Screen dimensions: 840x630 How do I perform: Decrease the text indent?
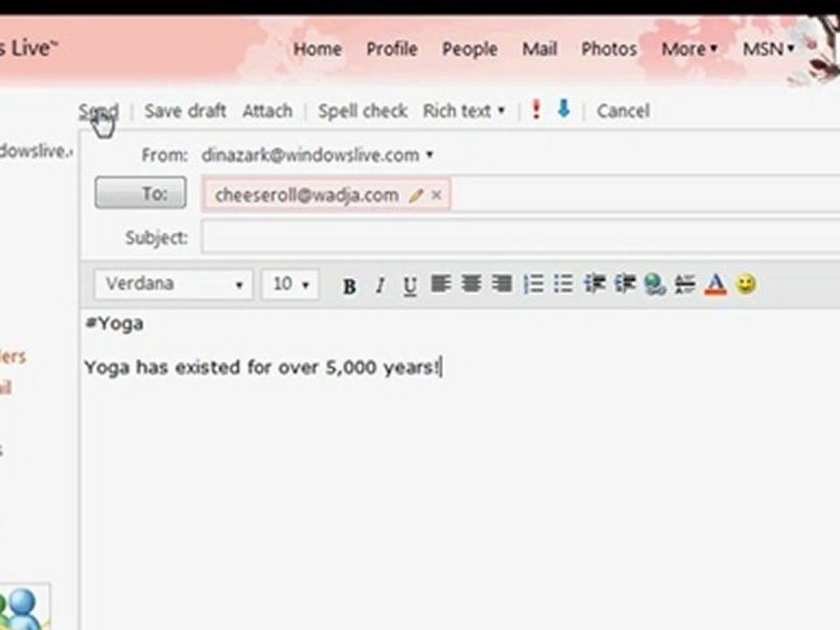click(594, 283)
